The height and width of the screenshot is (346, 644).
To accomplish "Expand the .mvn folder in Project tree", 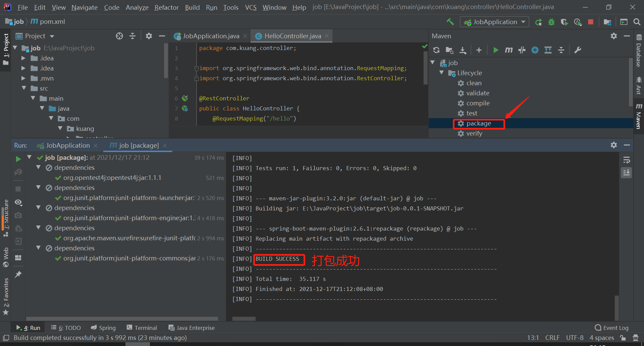I will [x=23, y=78].
